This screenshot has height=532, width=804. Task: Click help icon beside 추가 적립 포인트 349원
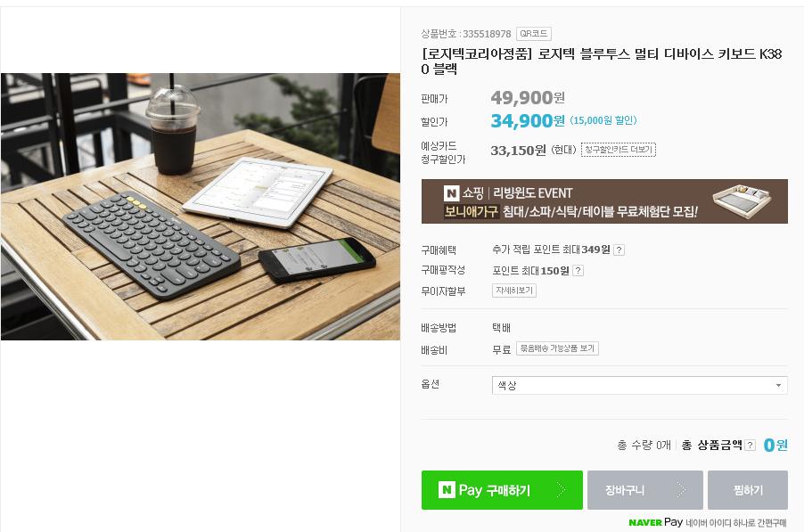(x=619, y=250)
